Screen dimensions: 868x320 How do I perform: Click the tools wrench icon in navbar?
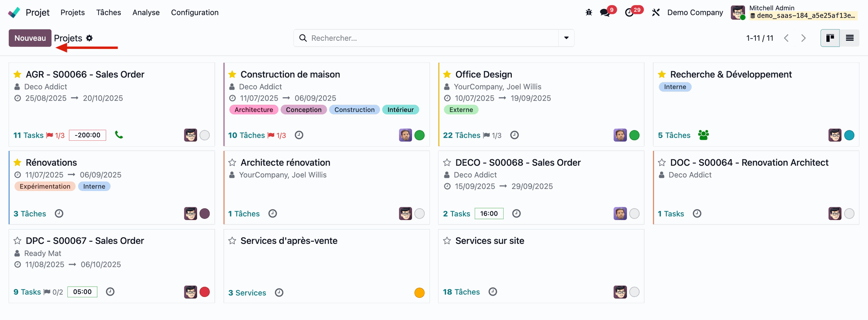pos(656,13)
